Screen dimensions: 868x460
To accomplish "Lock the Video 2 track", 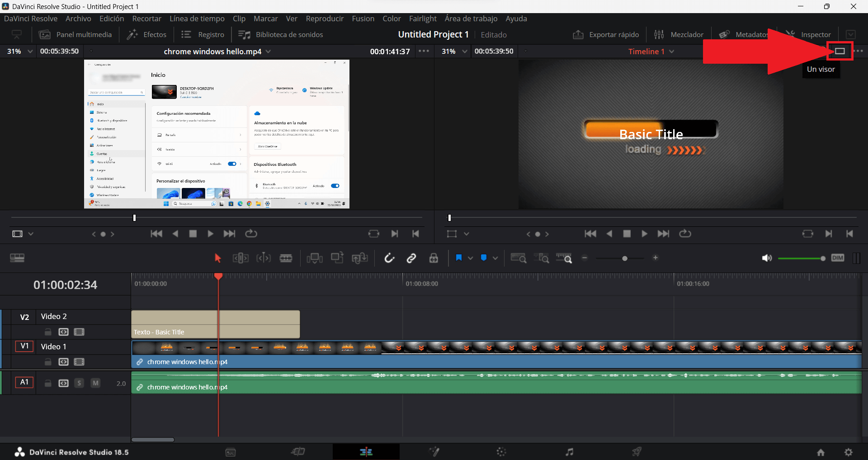I will 48,332.
